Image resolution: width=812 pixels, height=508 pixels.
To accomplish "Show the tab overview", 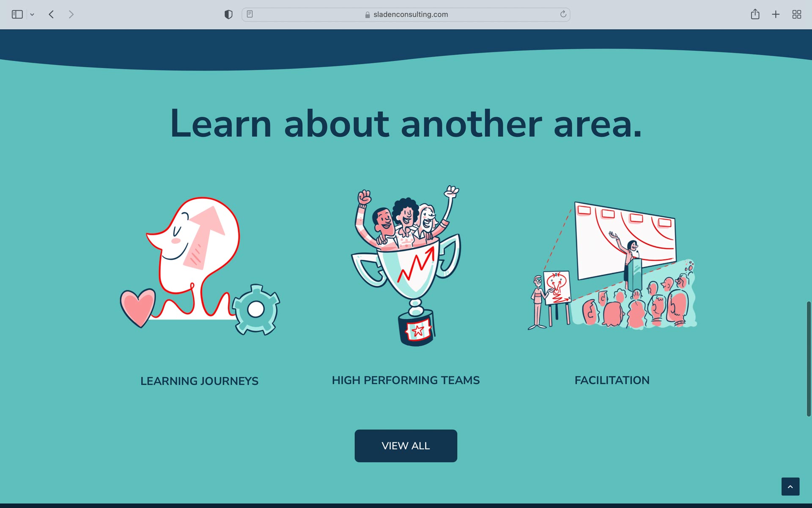I will click(x=797, y=14).
